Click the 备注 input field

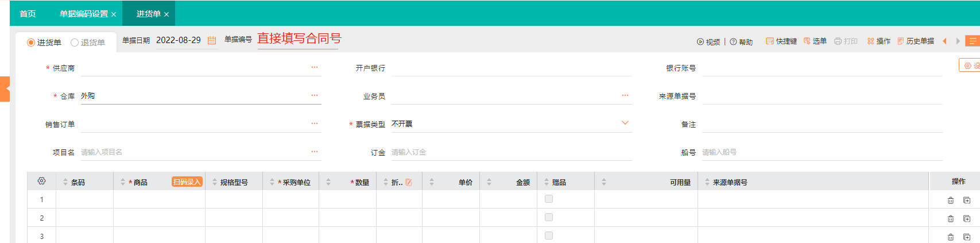tap(822, 124)
